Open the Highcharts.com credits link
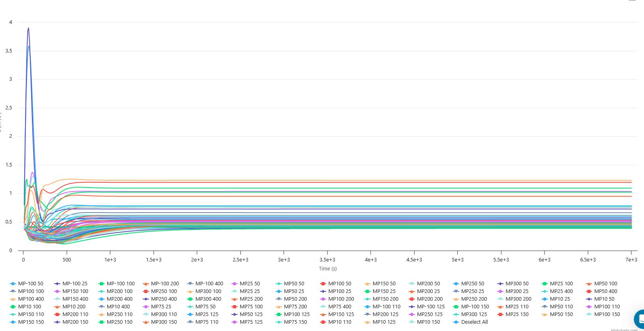The height and width of the screenshot is (331, 644). pos(624,330)
